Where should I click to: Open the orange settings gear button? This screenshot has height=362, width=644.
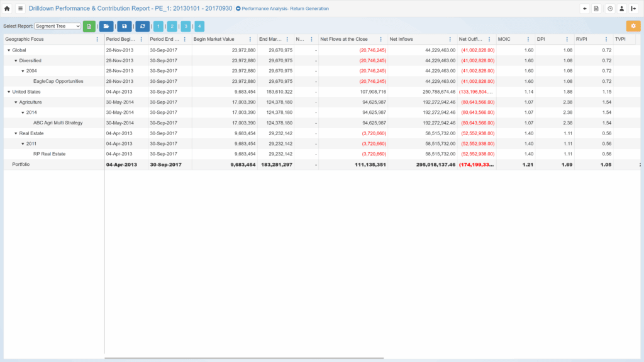pos(633,26)
